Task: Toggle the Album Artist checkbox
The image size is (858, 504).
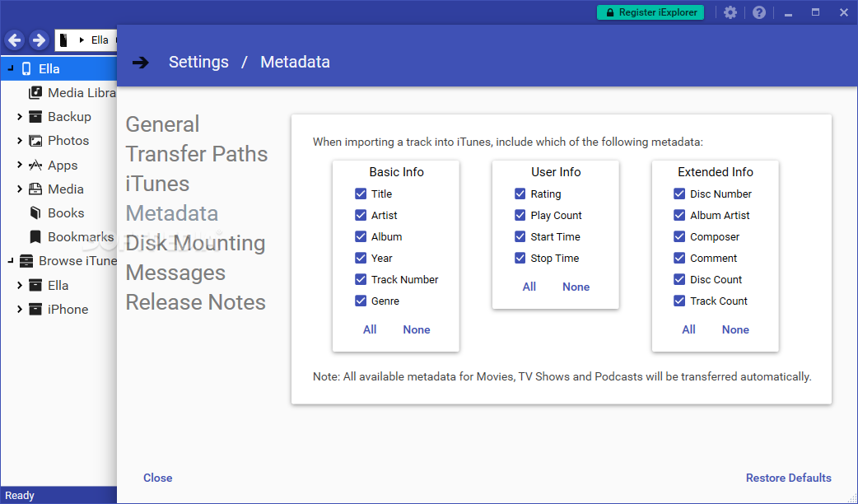Action: (x=679, y=215)
